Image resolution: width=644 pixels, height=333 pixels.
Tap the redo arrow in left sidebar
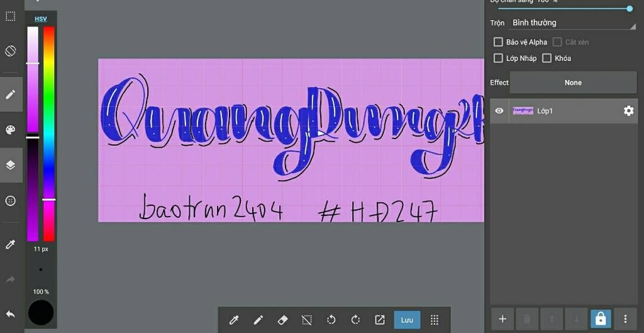click(10, 279)
